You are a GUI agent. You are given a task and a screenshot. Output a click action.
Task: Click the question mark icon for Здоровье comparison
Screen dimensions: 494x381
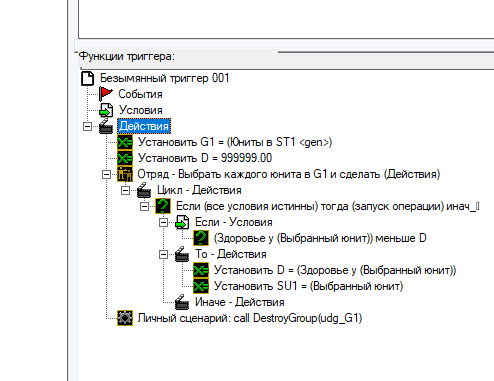pos(201,238)
